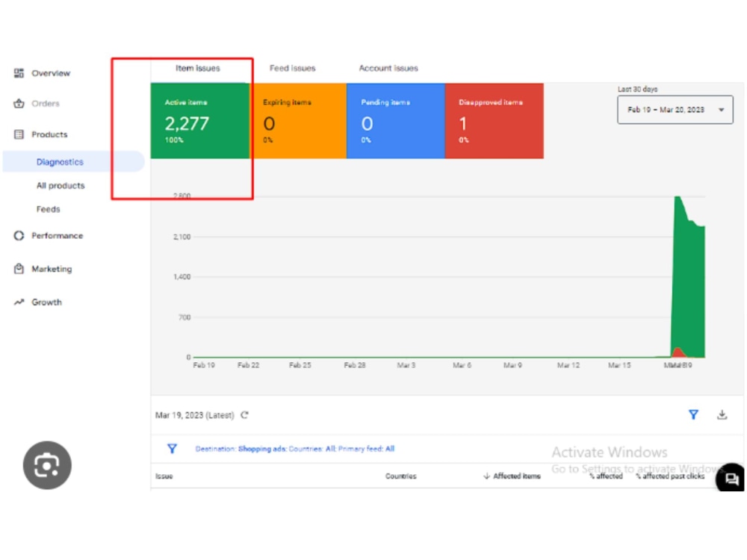The image size is (747, 560).
Task: Download the issues report
Action: click(x=722, y=414)
